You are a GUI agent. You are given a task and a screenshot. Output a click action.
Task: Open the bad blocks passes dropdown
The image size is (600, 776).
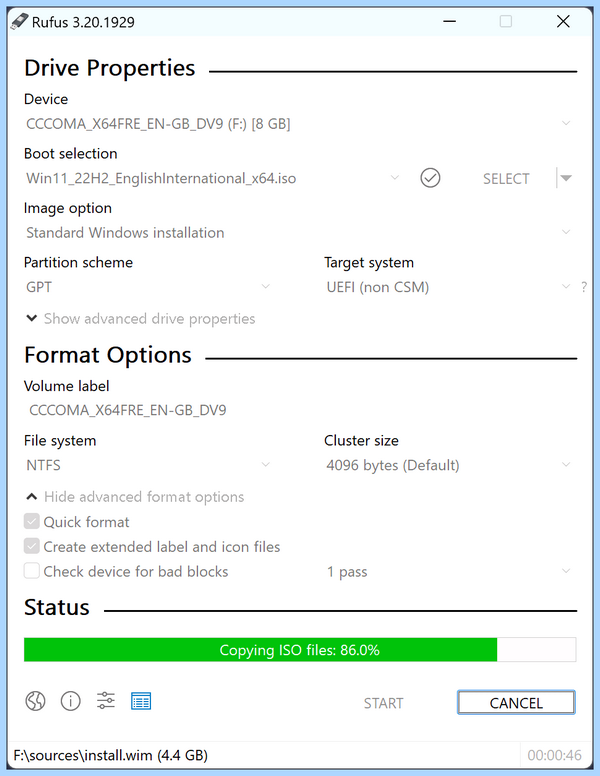[450, 572]
